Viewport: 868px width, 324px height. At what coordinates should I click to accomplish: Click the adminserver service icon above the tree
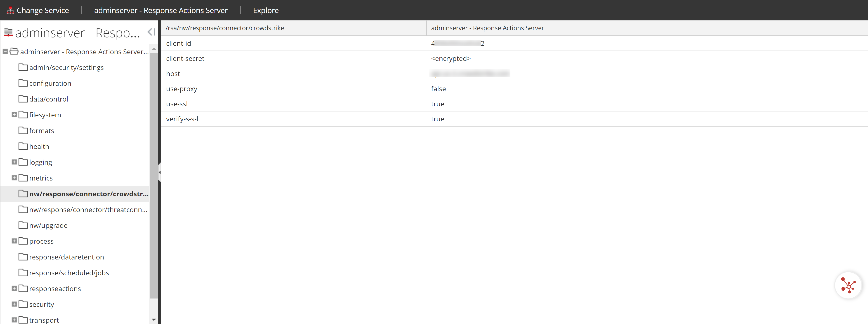tap(8, 32)
